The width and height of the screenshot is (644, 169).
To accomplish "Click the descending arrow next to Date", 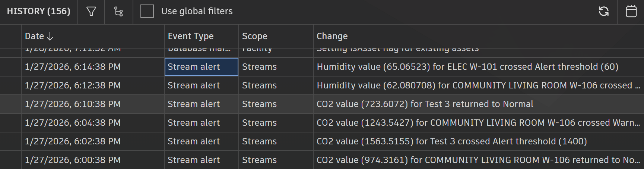I will [x=50, y=36].
